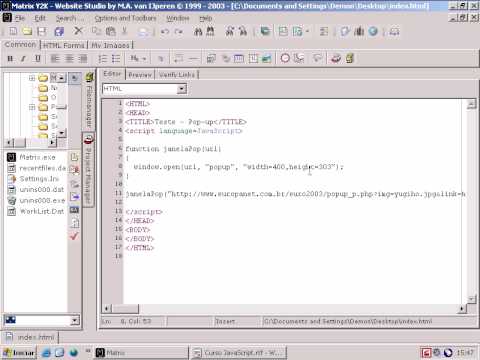Viewport: 480px width, 360px height.
Task: Click line 8 window.open code text
Action: pos(238,167)
